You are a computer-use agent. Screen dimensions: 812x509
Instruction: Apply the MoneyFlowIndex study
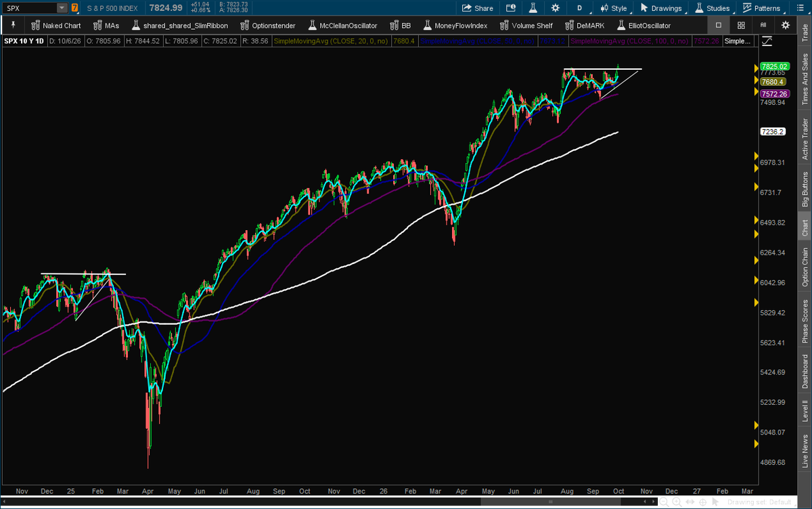[455, 25]
